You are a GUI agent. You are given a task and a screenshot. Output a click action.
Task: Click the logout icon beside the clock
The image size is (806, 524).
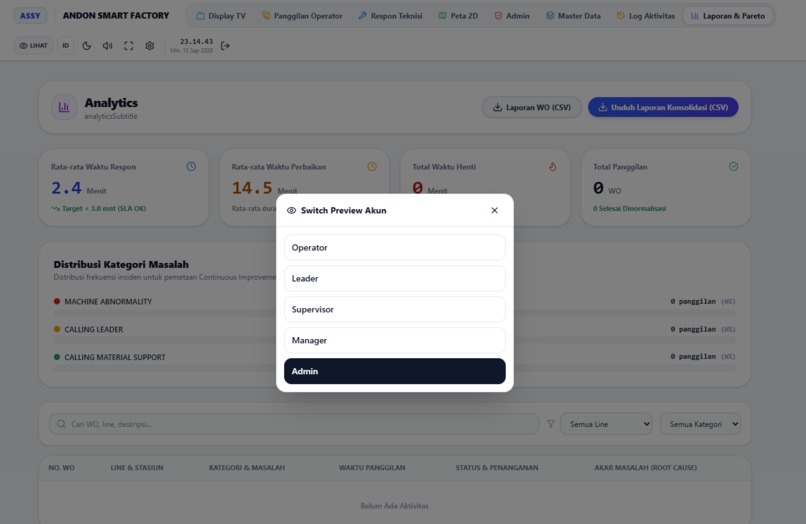225,46
